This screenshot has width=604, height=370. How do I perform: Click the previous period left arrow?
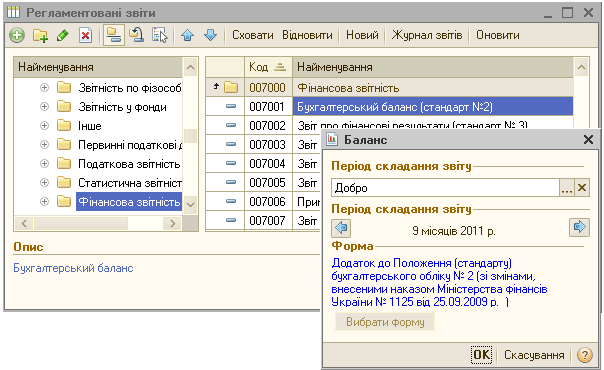click(x=341, y=228)
